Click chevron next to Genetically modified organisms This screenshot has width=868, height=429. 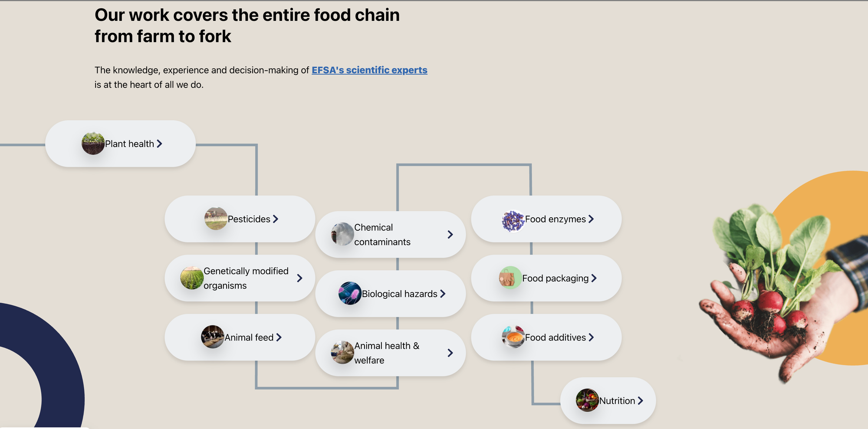(x=299, y=278)
